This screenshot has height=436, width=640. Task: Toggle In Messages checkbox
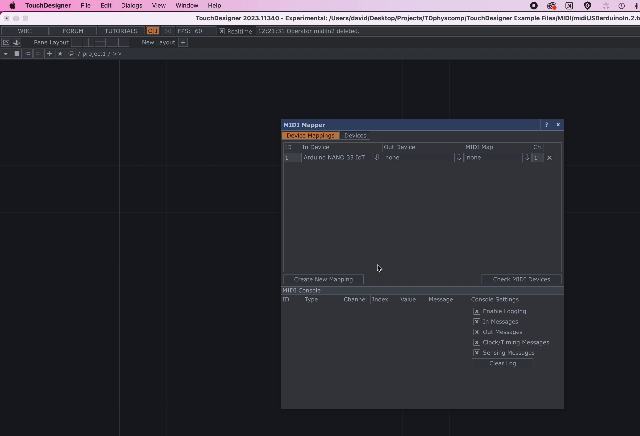(476, 322)
